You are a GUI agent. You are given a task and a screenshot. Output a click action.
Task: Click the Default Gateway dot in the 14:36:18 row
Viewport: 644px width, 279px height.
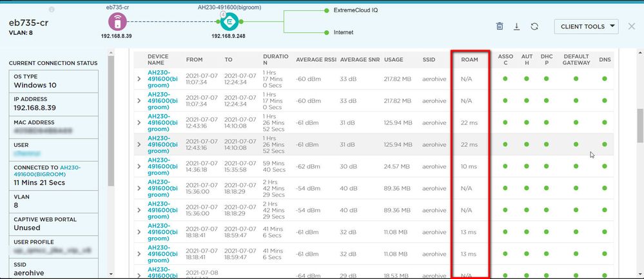pyautogui.click(x=576, y=166)
